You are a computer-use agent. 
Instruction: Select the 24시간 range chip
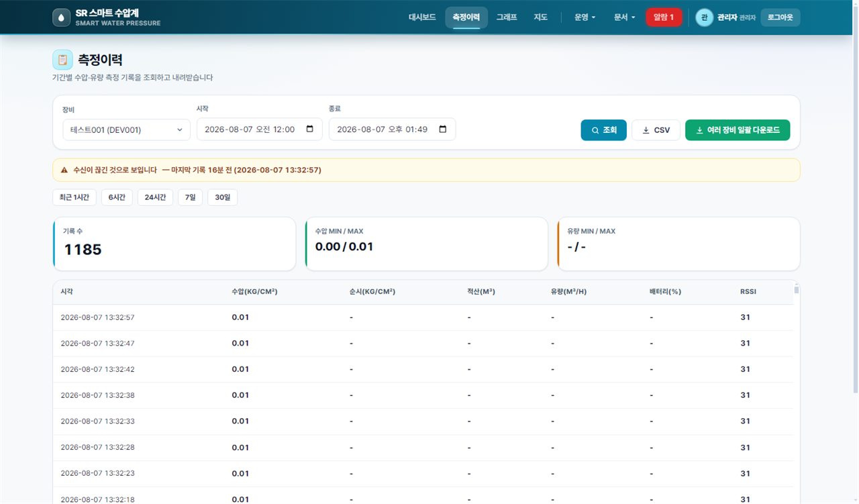click(x=155, y=197)
